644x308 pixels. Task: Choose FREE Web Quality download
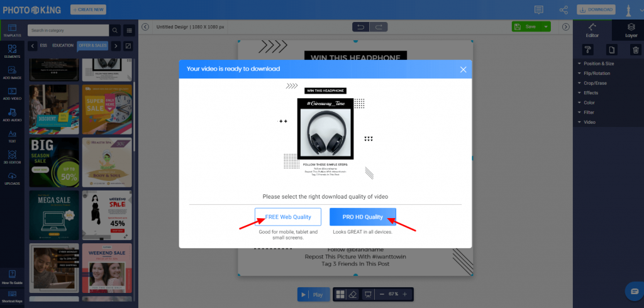coord(288,217)
